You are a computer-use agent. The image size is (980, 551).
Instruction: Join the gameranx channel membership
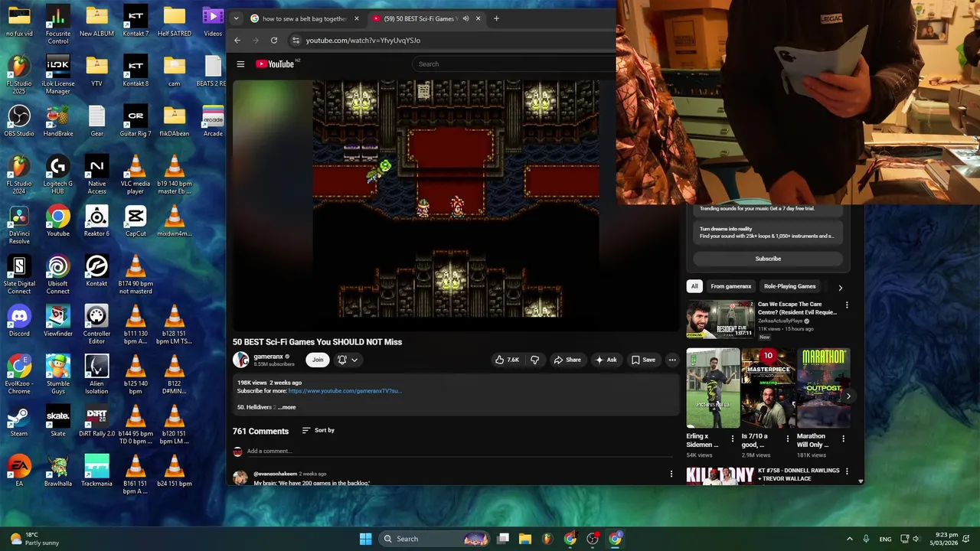pyautogui.click(x=318, y=360)
